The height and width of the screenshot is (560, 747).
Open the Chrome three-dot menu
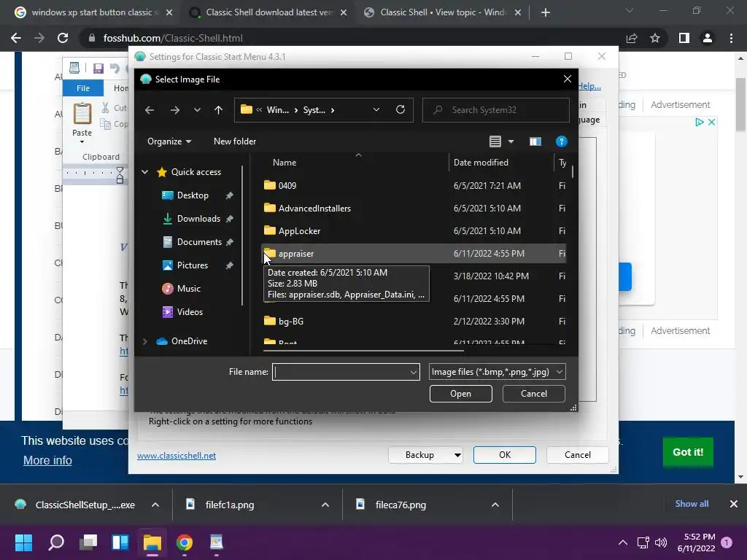coord(731,38)
